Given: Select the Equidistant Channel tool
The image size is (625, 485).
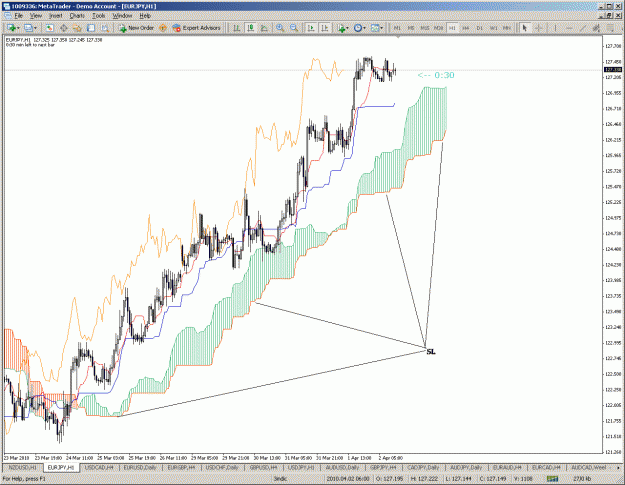Looking at the screenshot, I should tap(596, 28).
